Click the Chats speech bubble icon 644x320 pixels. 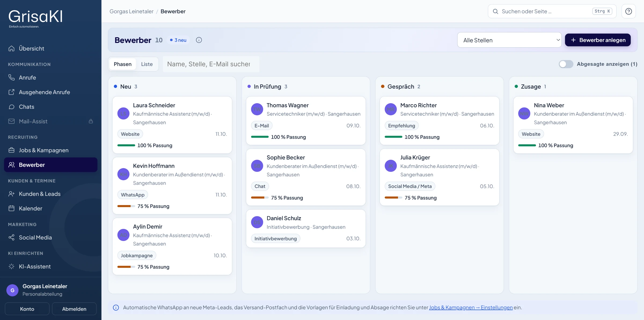11,107
